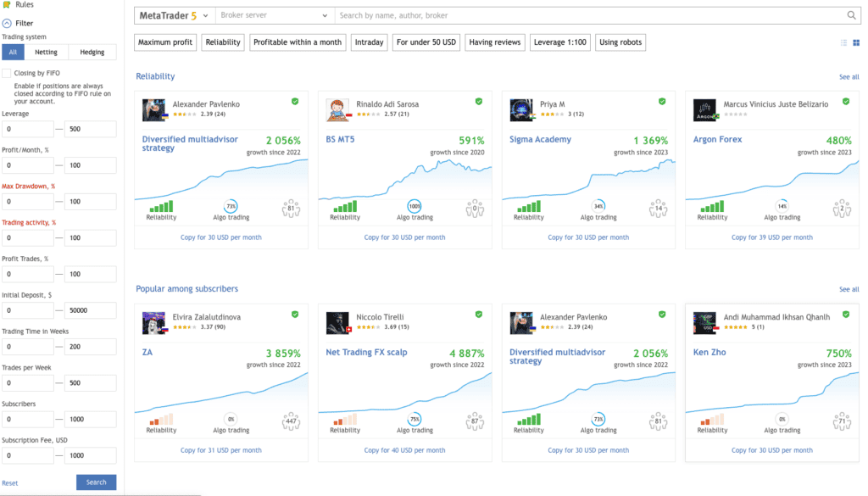
Task: Open the Broker server dropdown
Action: 275,15
